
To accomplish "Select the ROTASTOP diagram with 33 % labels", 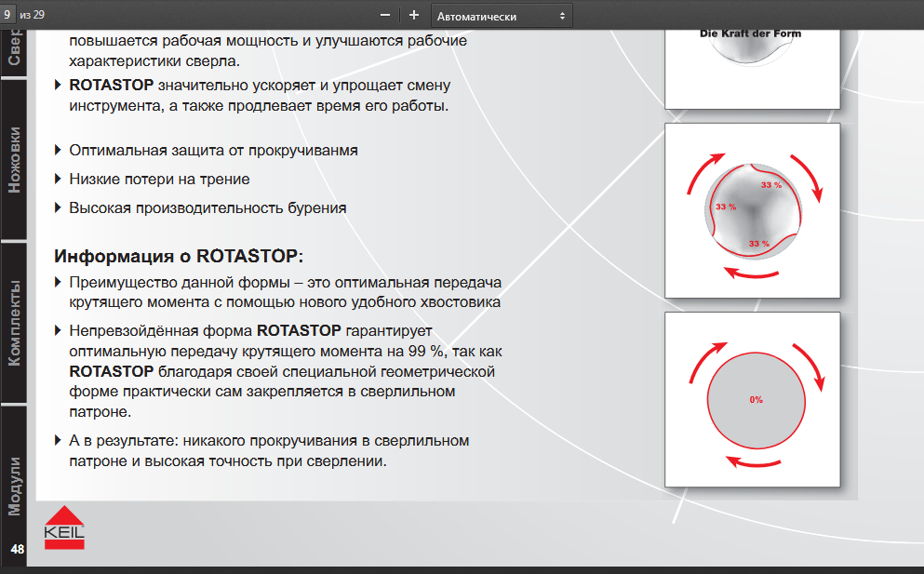I will pyautogui.click(x=752, y=210).
